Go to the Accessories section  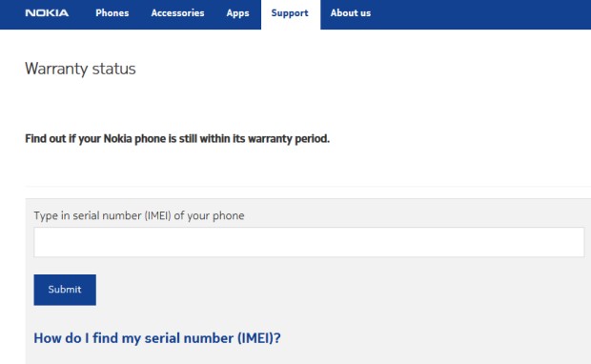[177, 12]
